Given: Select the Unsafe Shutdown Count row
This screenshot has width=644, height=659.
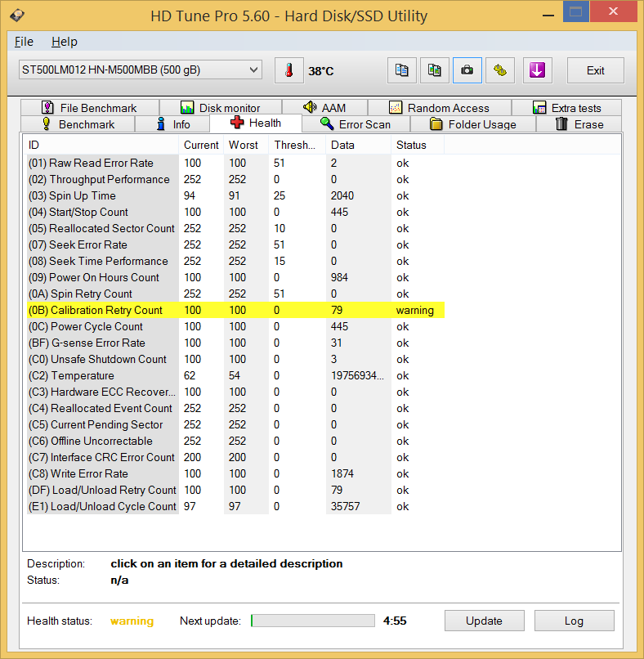Looking at the screenshot, I should (x=235, y=359).
